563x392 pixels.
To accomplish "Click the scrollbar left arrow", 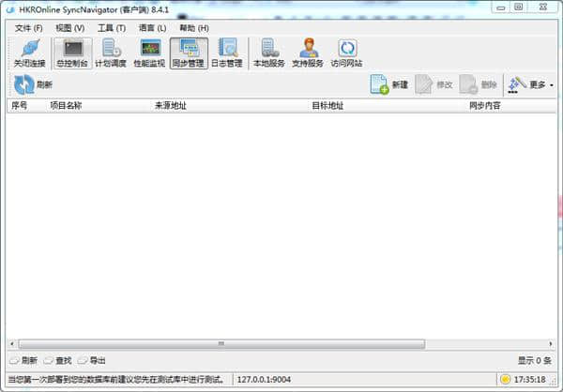I will point(12,344).
